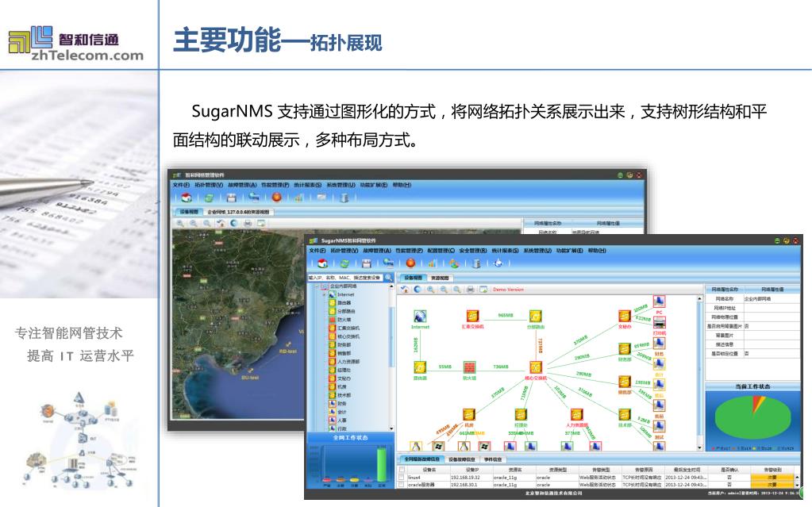Open 文件(F) menu in the back window
This screenshot has height=507, width=812.
pyautogui.click(x=181, y=185)
